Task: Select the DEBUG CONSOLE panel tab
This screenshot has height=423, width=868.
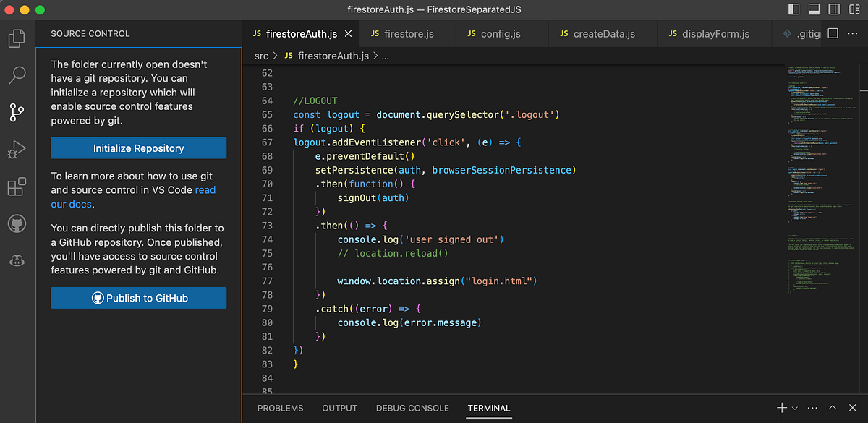Action: (412, 408)
